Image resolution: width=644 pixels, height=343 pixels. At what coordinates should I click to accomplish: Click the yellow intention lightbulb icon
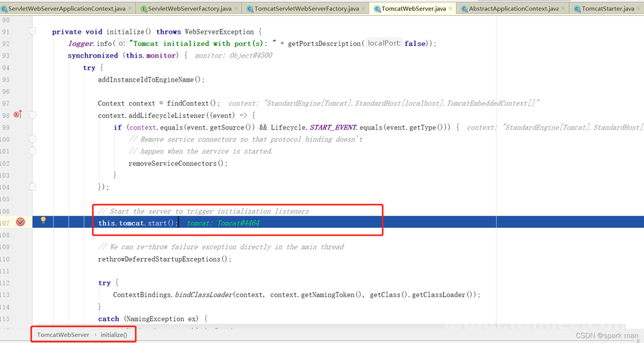(43, 221)
